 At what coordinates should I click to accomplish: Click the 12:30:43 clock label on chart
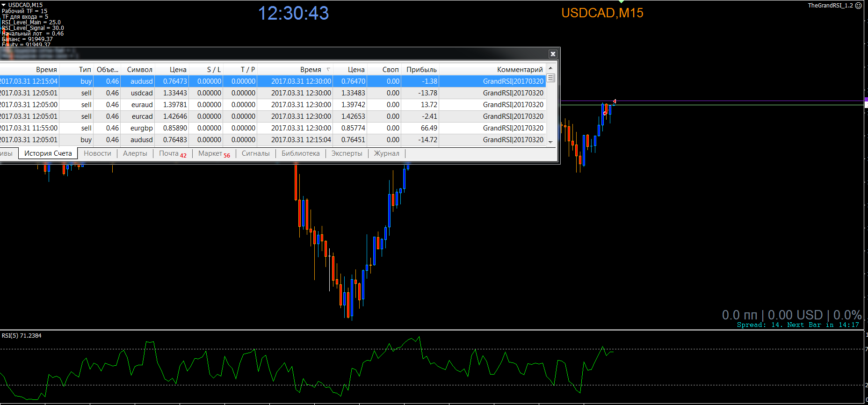(293, 13)
